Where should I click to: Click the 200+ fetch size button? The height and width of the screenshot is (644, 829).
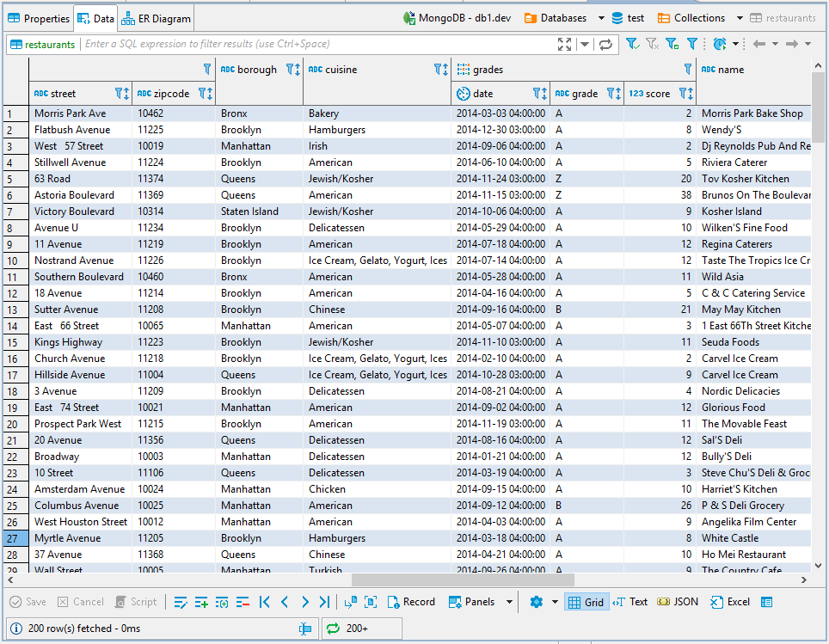(x=362, y=629)
